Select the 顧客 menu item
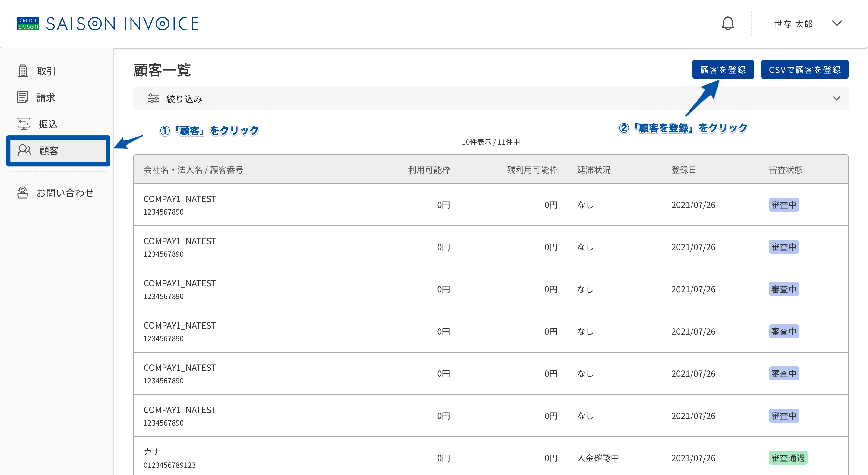The height and width of the screenshot is (475, 868). [58, 151]
